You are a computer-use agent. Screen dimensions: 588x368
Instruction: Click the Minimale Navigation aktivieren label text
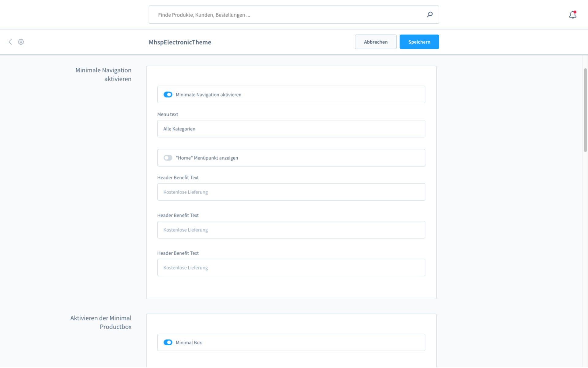coord(208,95)
